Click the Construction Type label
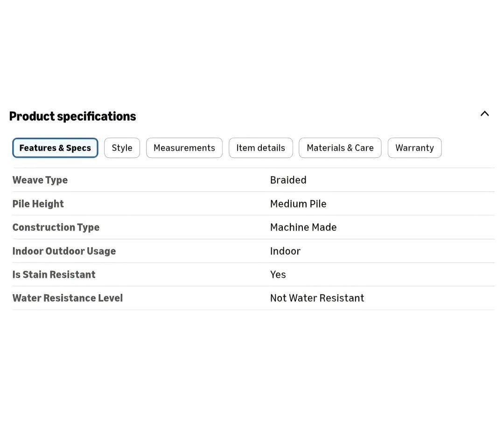The image size is (504, 425). (56, 227)
